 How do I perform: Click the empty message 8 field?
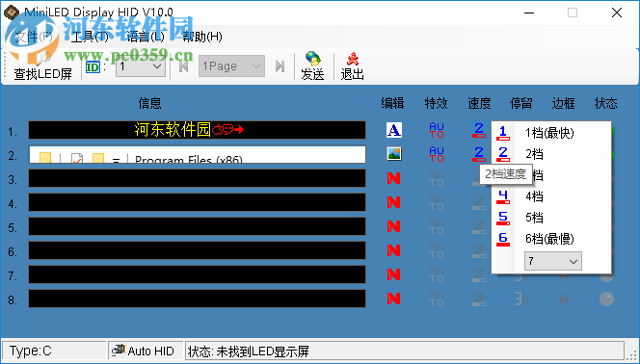coord(198,299)
